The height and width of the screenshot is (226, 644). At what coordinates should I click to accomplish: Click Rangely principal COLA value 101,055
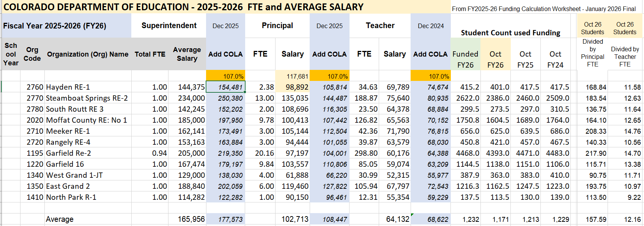tap(329, 142)
